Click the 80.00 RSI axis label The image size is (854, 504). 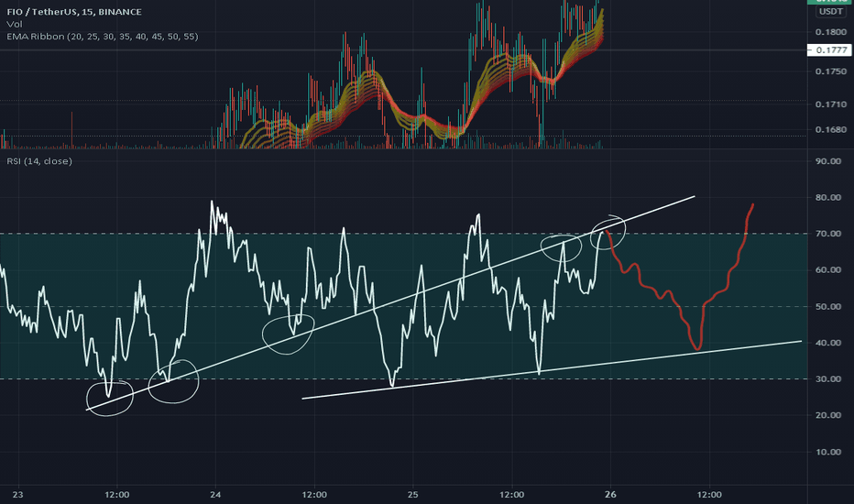[x=828, y=197]
